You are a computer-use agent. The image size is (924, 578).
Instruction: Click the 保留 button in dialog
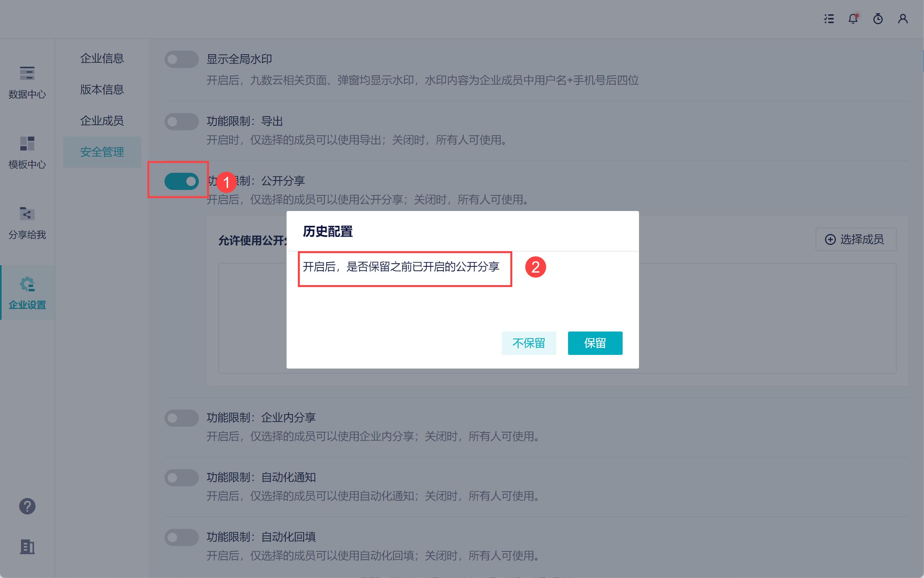[595, 343]
